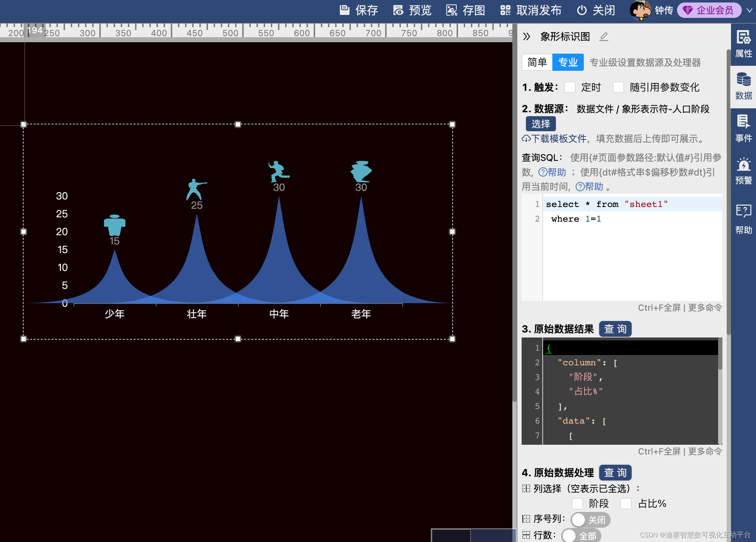
Task: Click the 企业会员 membership badge
Action: click(x=709, y=10)
